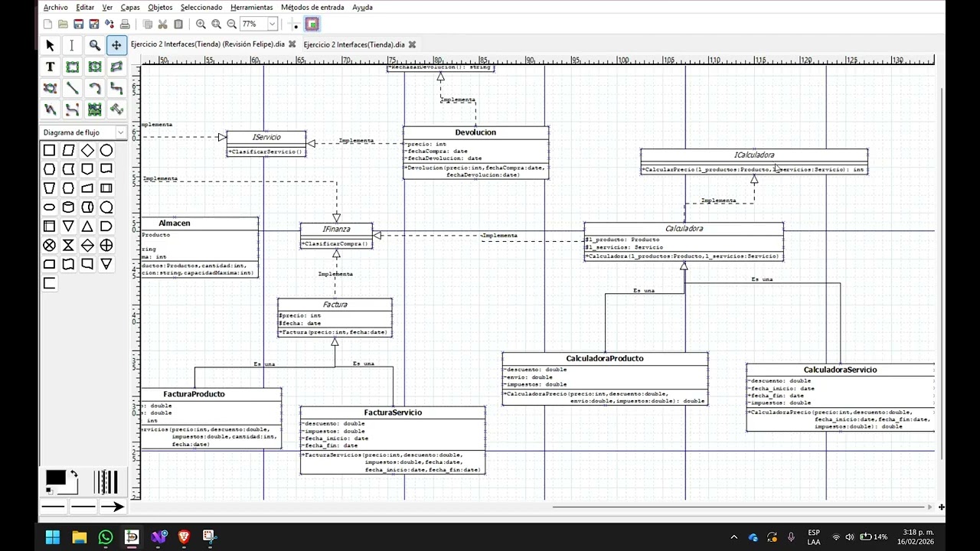Screen dimensions: 980x551
Task: Open the Ayuda menu
Action: coord(362,7)
